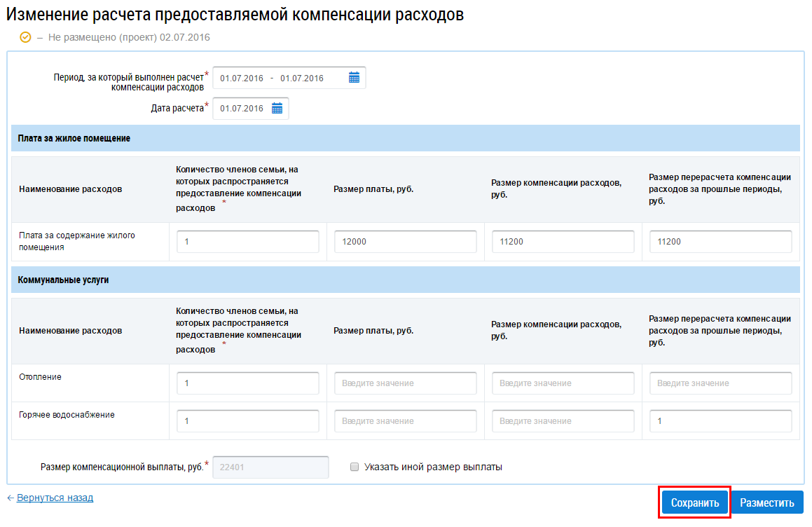Viewport: 812px width, 527px height.
Task: Select the payment amount field showing 12000
Action: click(x=405, y=242)
